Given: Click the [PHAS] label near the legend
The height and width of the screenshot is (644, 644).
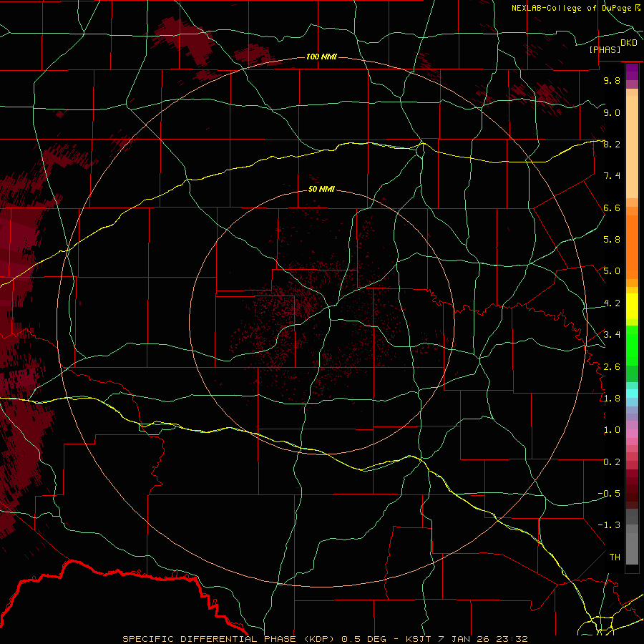Looking at the screenshot, I should click(605, 49).
